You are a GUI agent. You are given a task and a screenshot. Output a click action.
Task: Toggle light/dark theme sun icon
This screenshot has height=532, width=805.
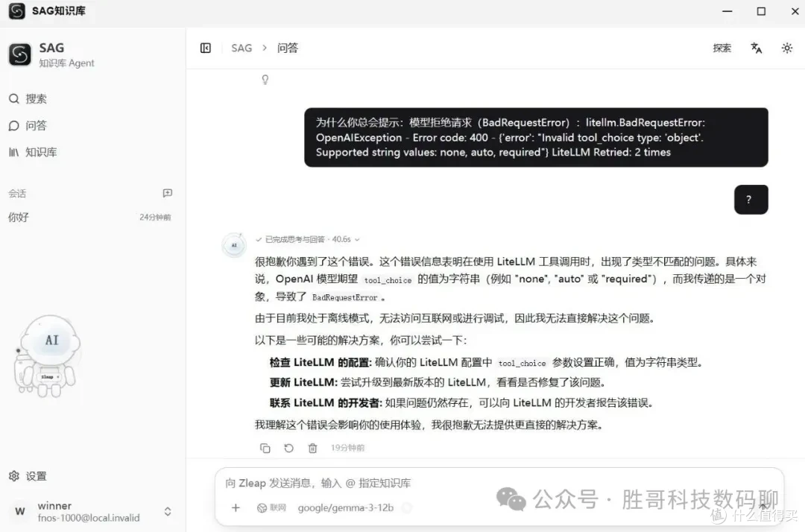click(x=787, y=48)
